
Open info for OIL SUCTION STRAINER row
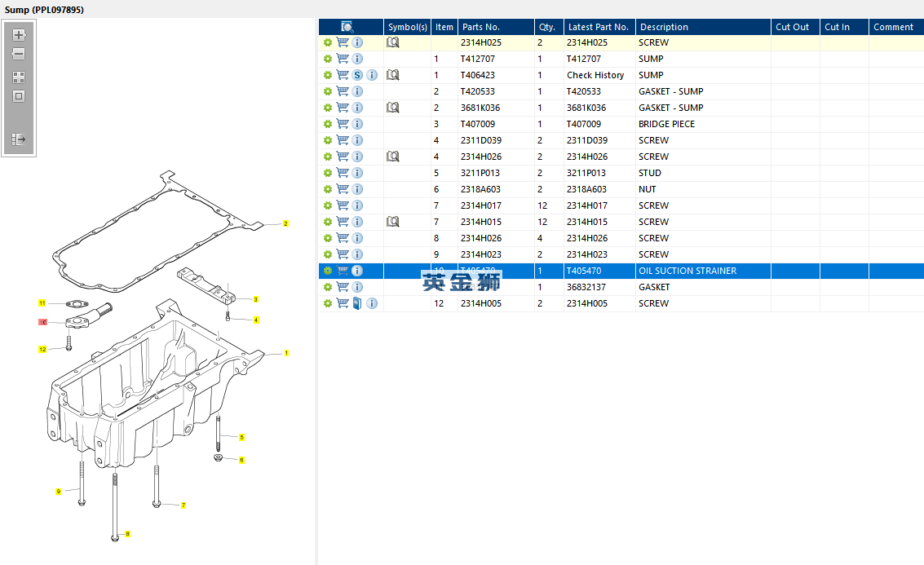[x=357, y=271]
